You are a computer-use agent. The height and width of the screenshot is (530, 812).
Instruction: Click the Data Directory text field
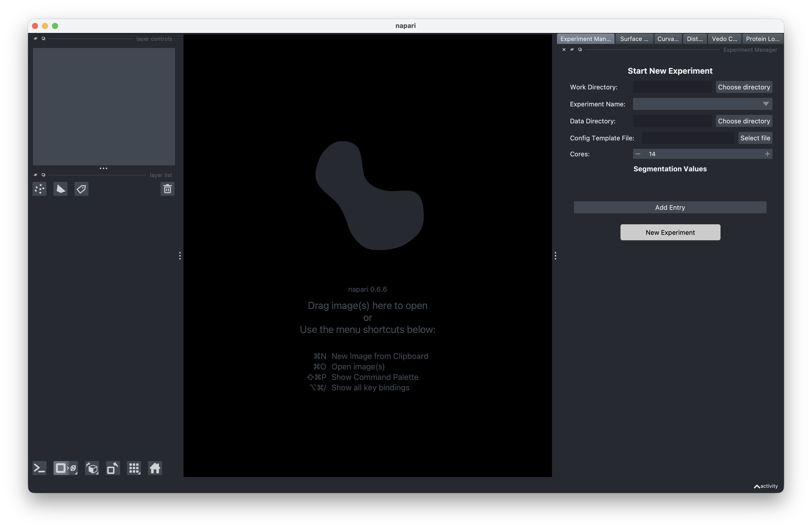coord(672,121)
